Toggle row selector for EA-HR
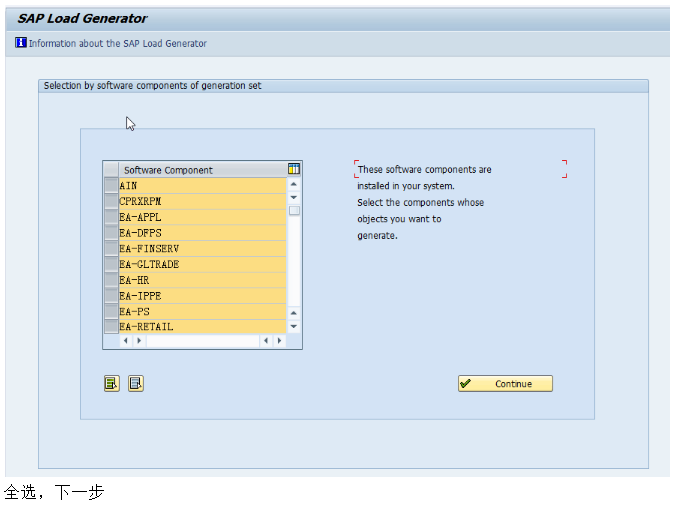673x505 pixels. 110,280
